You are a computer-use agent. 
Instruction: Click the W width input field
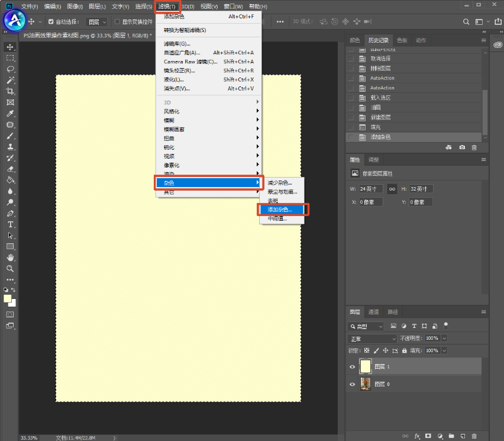point(371,189)
